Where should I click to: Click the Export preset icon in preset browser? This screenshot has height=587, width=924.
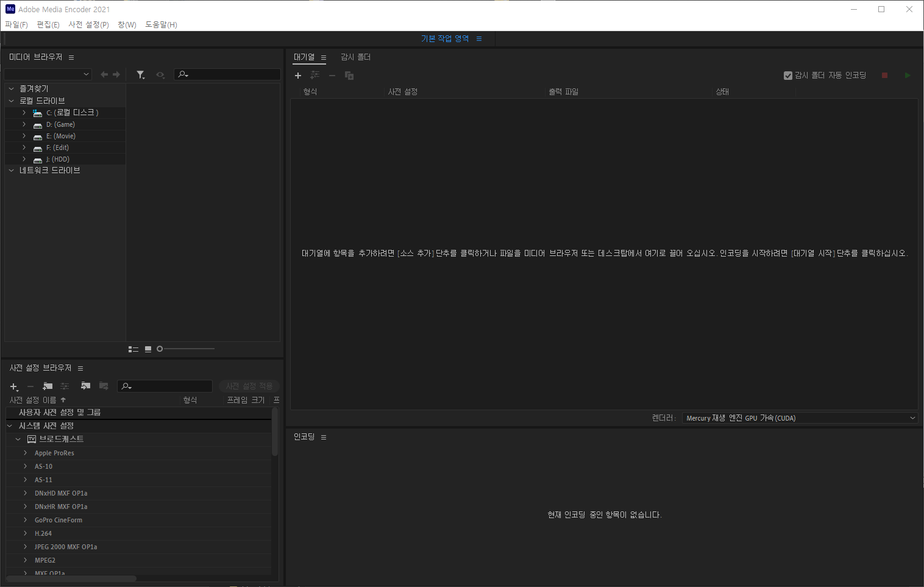coord(103,386)
